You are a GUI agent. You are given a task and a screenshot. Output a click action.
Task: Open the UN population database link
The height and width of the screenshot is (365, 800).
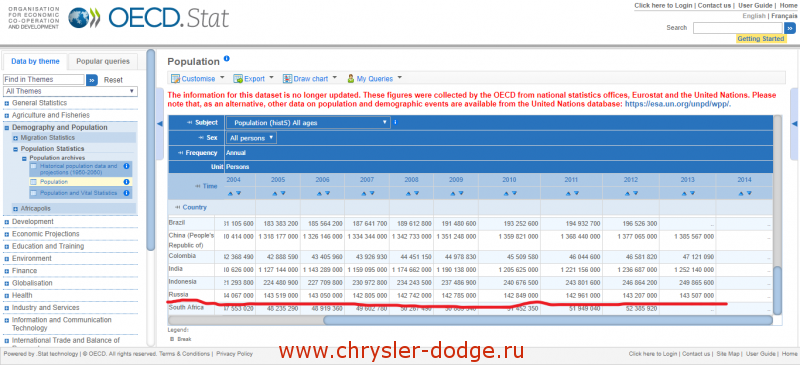pyautogui.click(x=678, y=104)
